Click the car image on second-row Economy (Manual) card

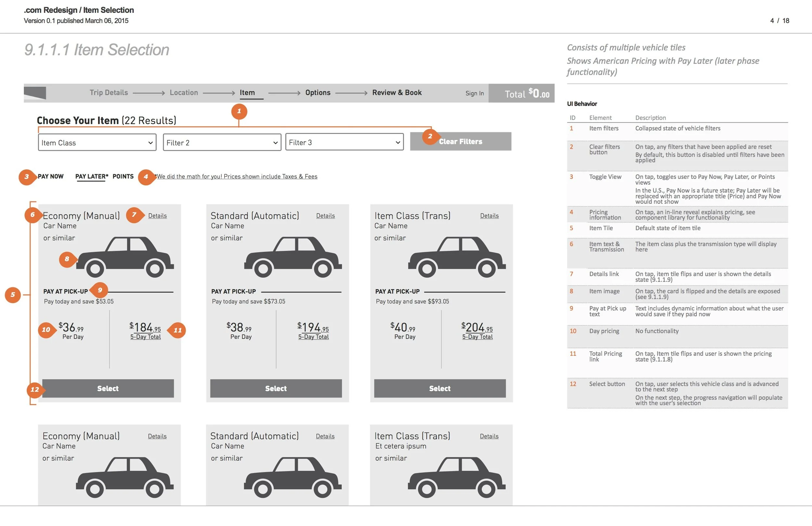click(125, 477)
